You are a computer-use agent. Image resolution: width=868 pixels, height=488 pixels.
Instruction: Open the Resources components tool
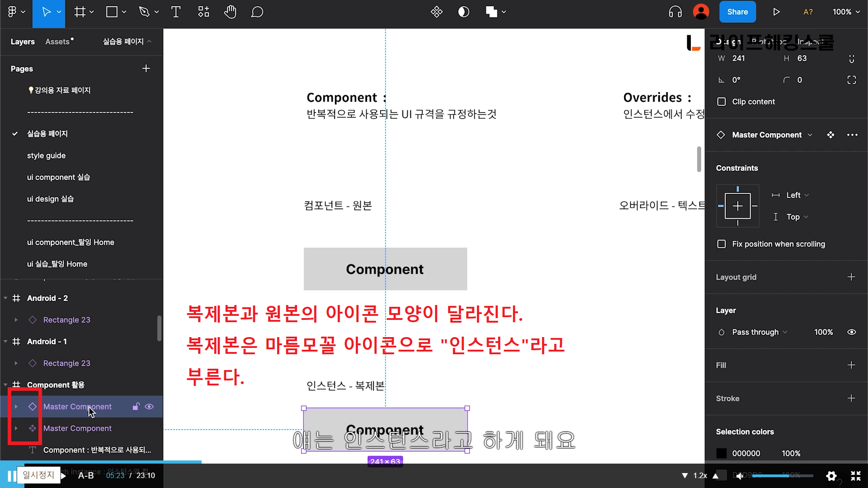(203, 12)
